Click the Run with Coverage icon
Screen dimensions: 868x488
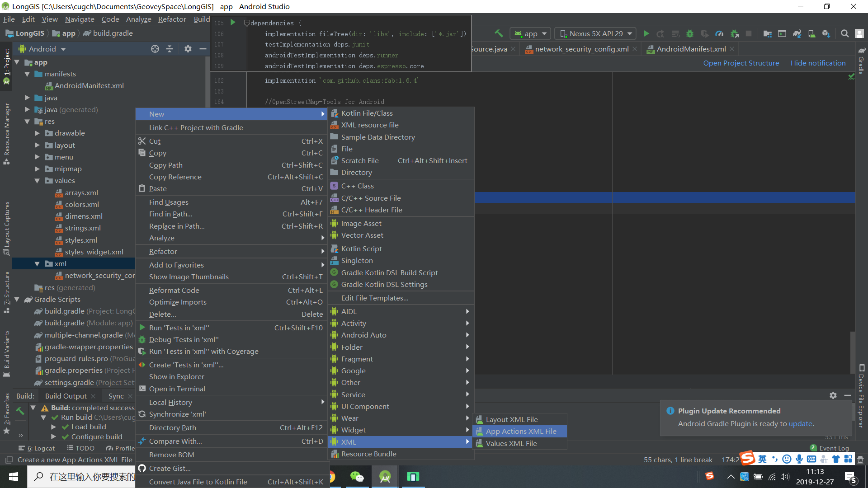704,33
